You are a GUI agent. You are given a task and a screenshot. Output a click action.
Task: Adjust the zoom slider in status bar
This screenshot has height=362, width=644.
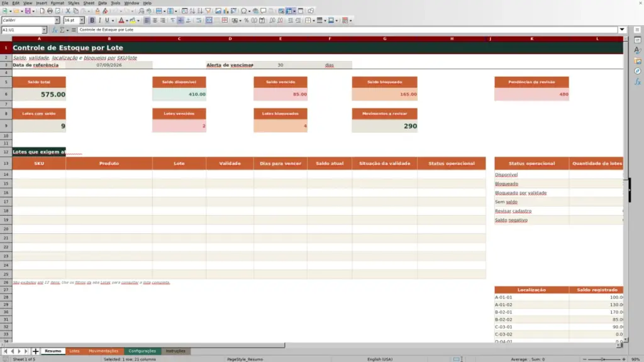point(604,359)
